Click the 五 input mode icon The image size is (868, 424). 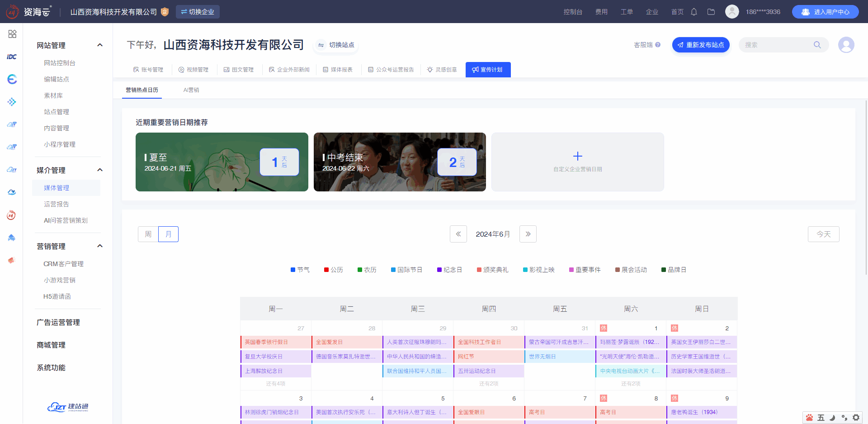point(821,418)
